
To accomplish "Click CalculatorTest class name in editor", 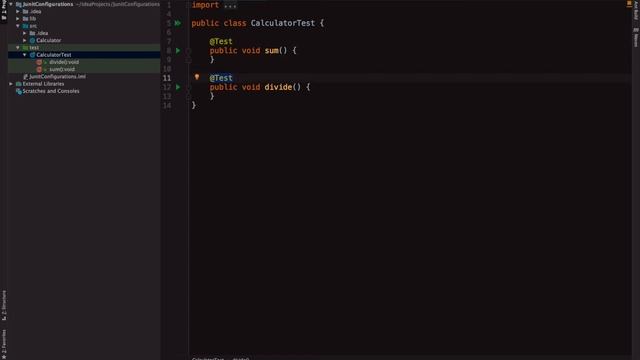I will coord(283,23).
